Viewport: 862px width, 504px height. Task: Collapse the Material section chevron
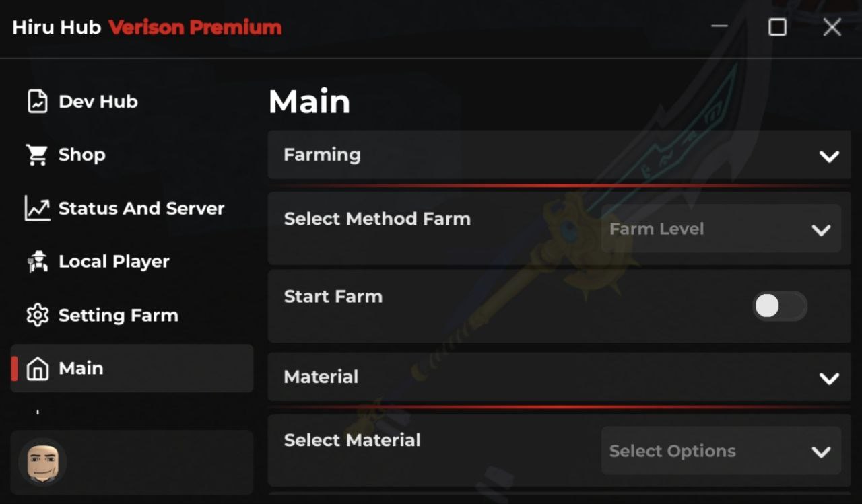pos(829,378)
